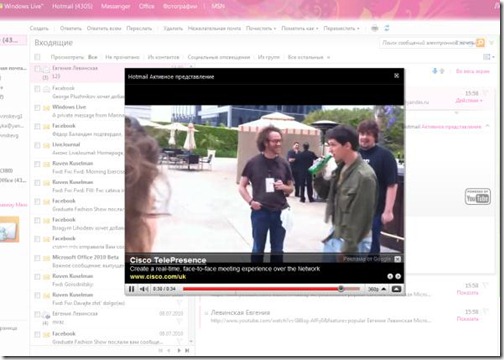Image resolution: width=504 pixels, height=360 pixels.
Task: Check the Microsoft Office 2010 Beta message checkbox
Action: tap(37, 258)
